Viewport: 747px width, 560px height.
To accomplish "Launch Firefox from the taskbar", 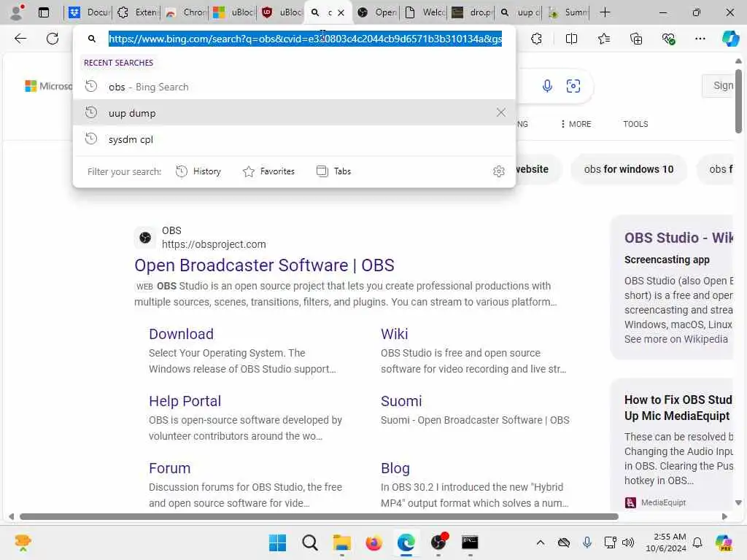I will tap(374, 542).
